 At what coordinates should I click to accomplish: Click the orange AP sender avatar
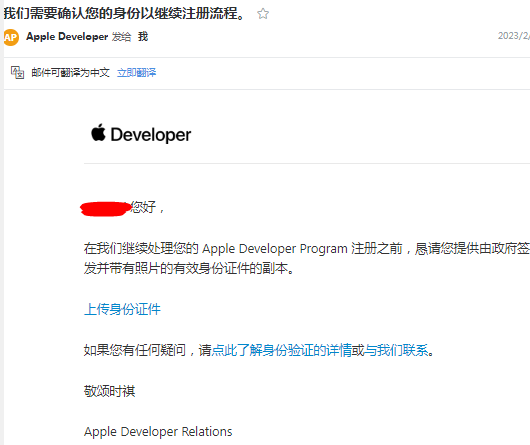[11, 37]
